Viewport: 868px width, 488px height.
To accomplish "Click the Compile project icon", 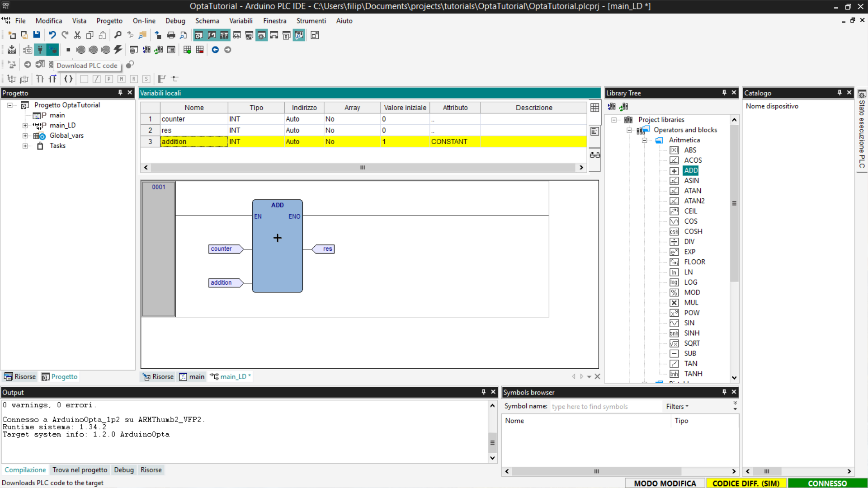I will tap(12, 50).
